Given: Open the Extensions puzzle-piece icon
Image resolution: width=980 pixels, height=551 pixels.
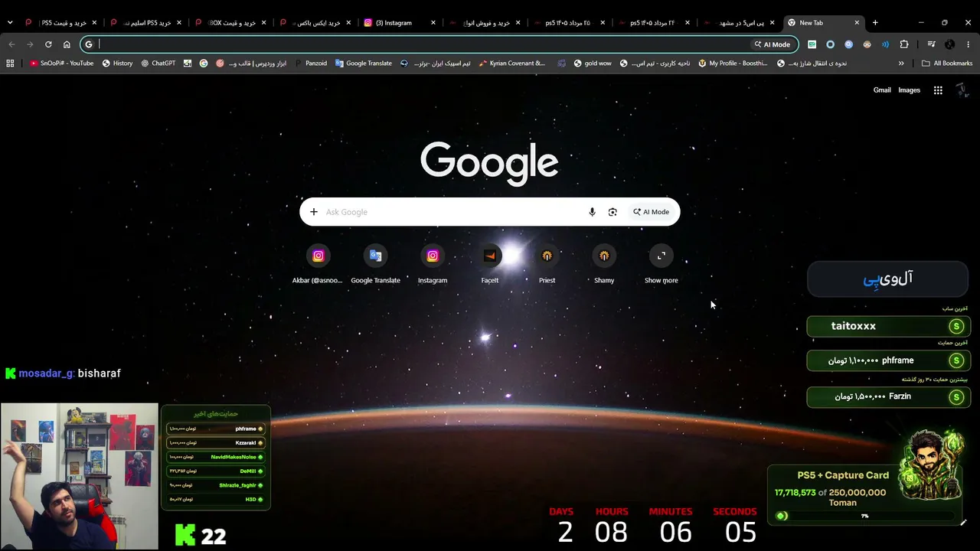Looking at the screenshot, I should click(x=904, y=44).
